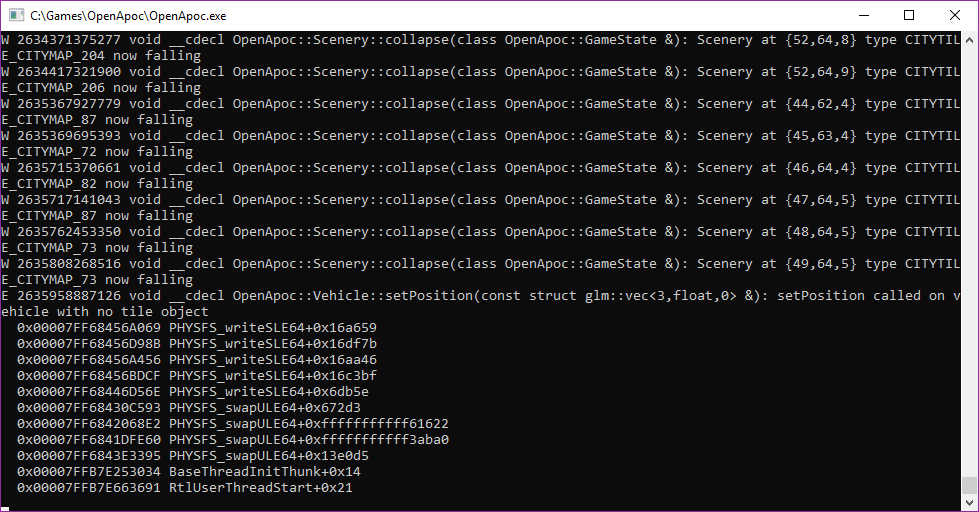Click the stack address 0x00007FF68456A069
979x512 pixels.
click(89, 328)
